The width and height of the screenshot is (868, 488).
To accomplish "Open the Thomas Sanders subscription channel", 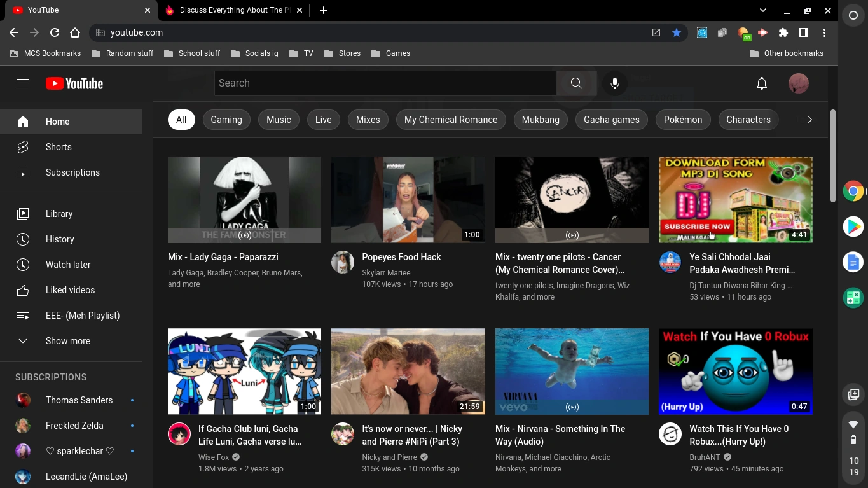I will pos(79,400).
